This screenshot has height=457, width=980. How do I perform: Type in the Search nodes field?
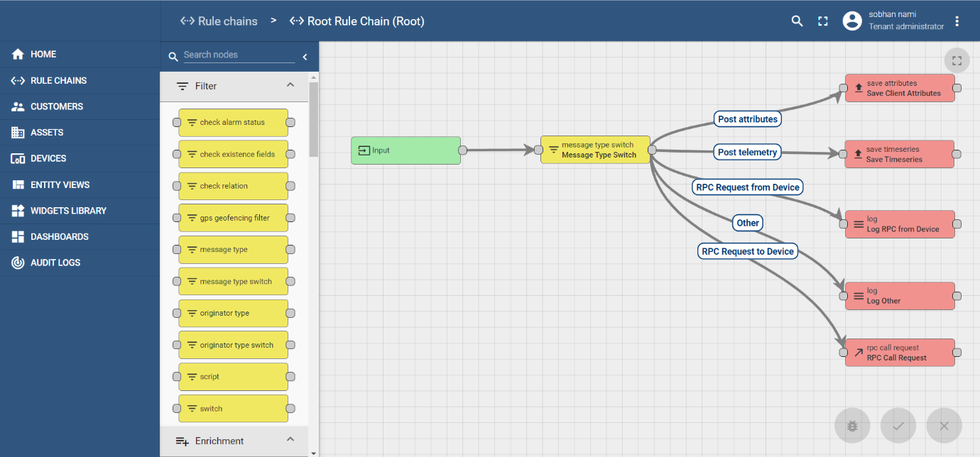point(238,55)
